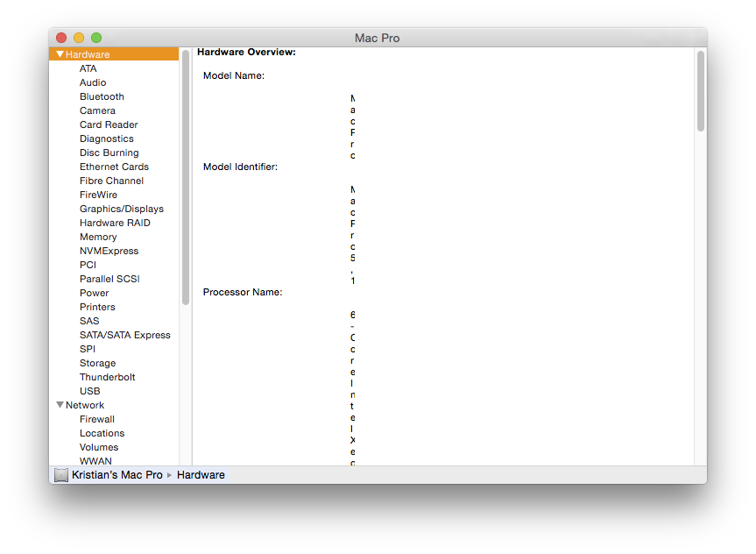The image size is (756, 554).
Task: Open the Thunderbolt entry
Action: (x=107, y=377)
